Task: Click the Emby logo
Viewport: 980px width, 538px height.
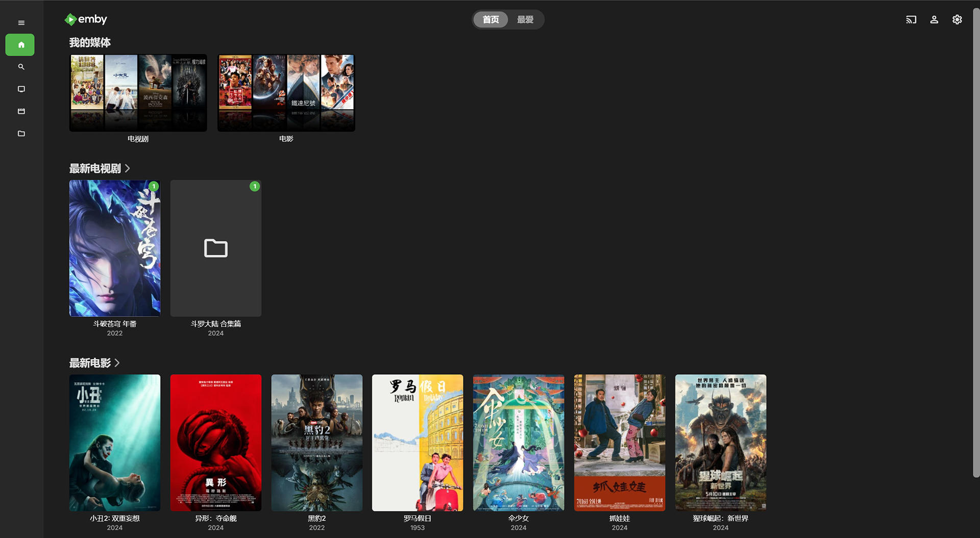Action: 86,19
